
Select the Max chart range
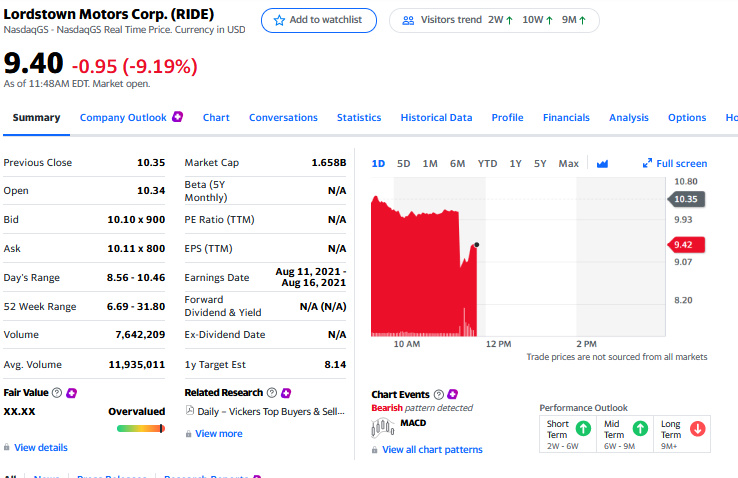point(569,164)
